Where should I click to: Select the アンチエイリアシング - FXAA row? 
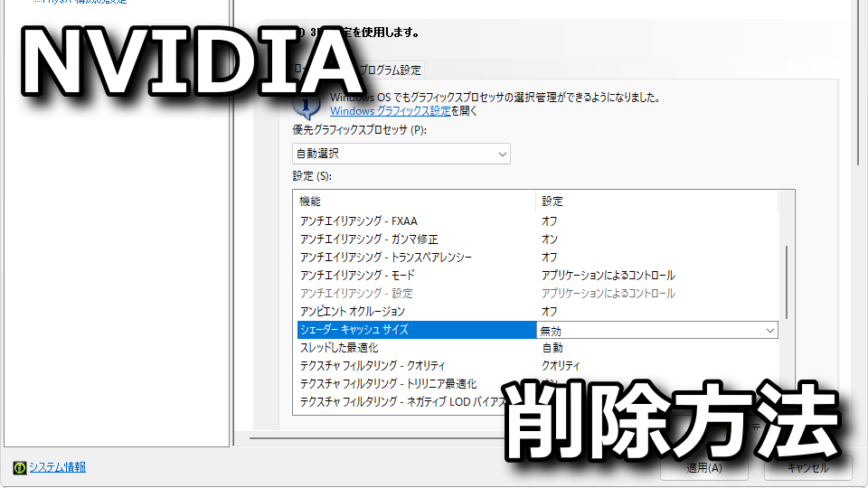click(x=537, y=221)
